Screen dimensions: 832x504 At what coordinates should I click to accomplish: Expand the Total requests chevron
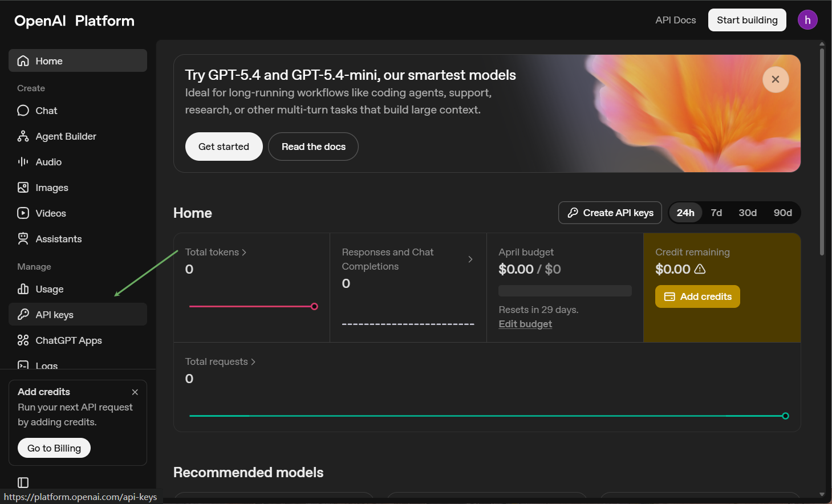point(253,362)
